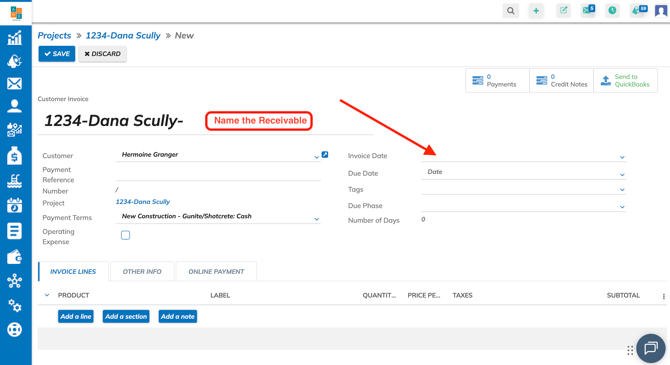The image size is (670, 365).
Task: Click the Number of Days value 0
Action: pos(423,220)
